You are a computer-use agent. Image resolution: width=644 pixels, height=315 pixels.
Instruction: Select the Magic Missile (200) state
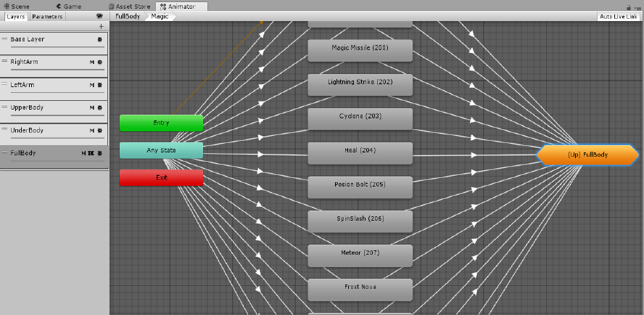point(360,51)
